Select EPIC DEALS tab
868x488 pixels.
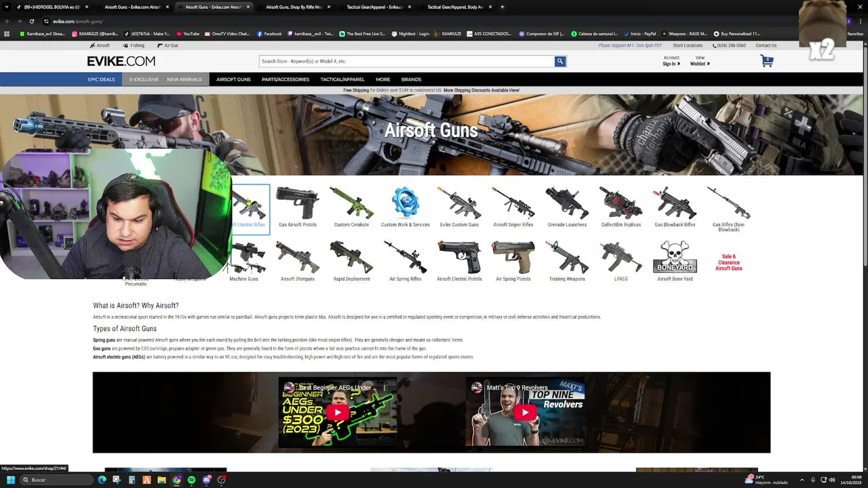tap(101, 79)
